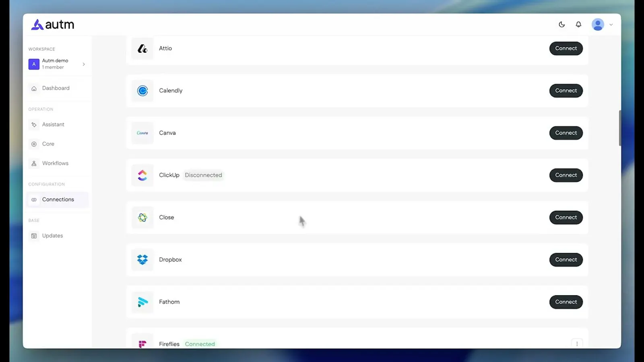The width and height of the screenshot is (644, 362).
Task: Click the Fireflies Connected status badge
Action: tap(200, 344)
